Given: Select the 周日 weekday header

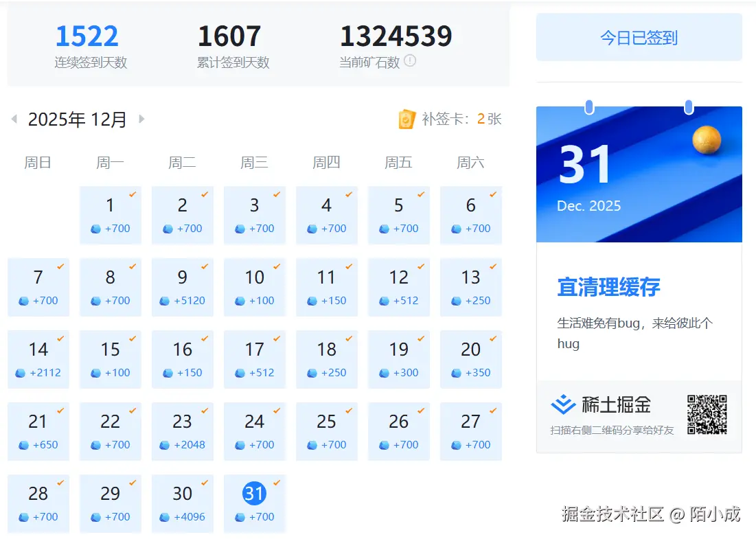Looking at the screenshot, I should (38, 162).
